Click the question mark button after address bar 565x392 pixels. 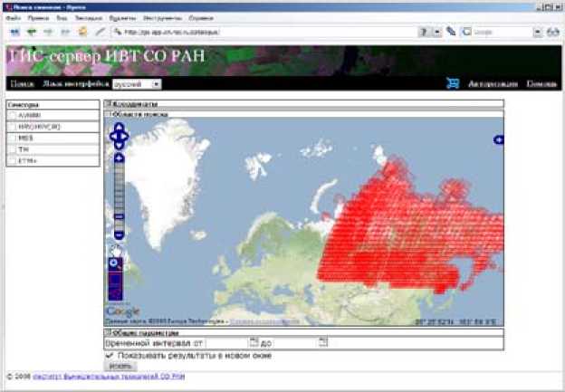pos(424,32)
